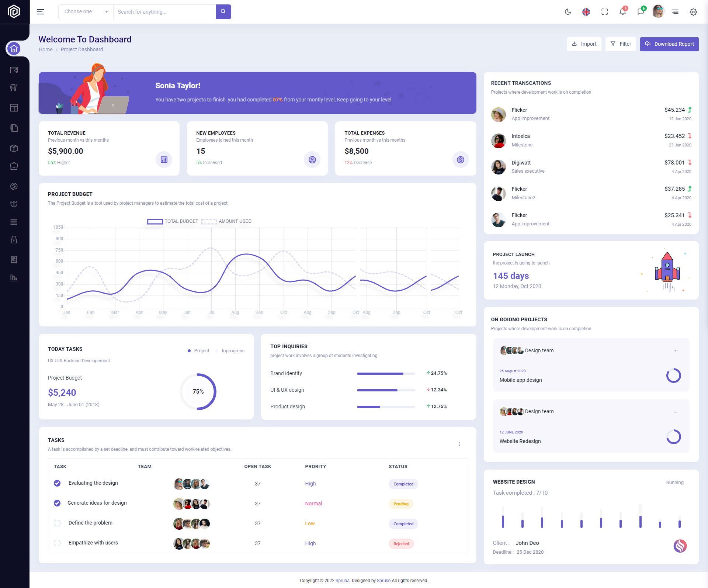The image size is (708, 588).
Task: Go to Home breadcrumb link
Action: click(x=46, y=49)
